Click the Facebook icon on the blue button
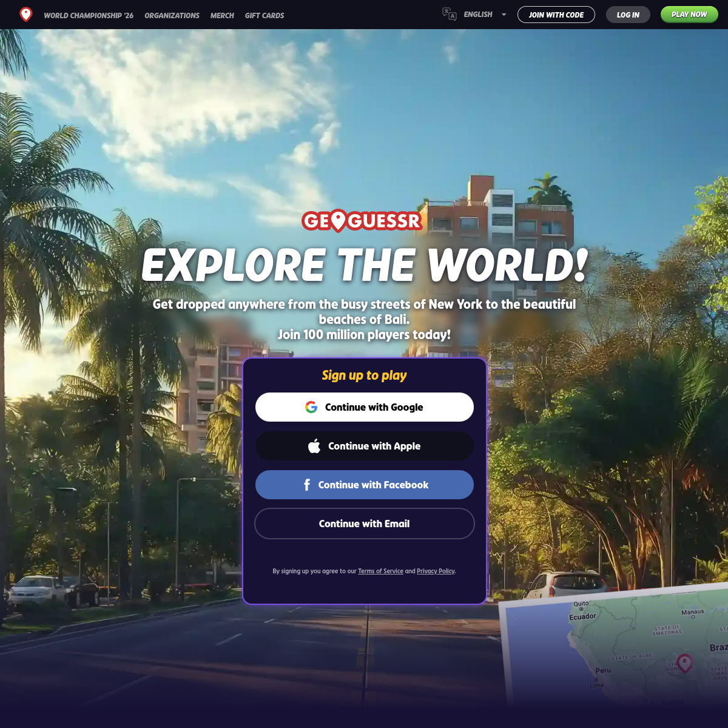Viewport: 728px width, 728px height. tap(306, 485)
